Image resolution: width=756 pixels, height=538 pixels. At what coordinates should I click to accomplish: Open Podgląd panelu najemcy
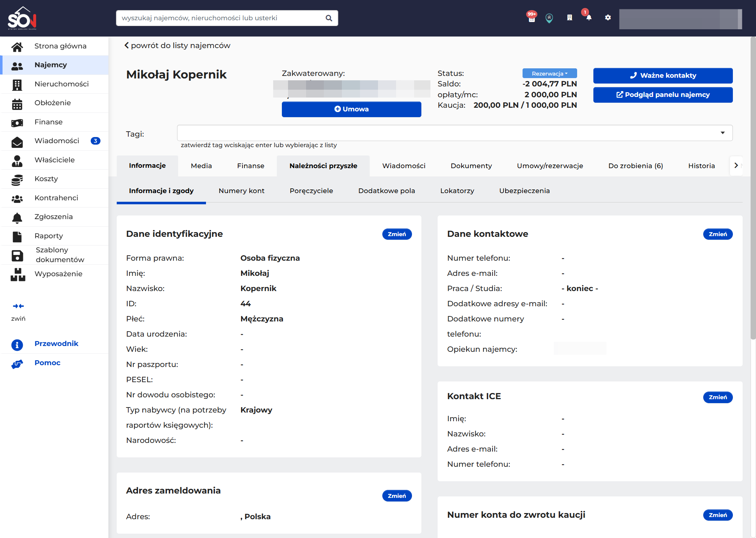[x=663, y=95]
